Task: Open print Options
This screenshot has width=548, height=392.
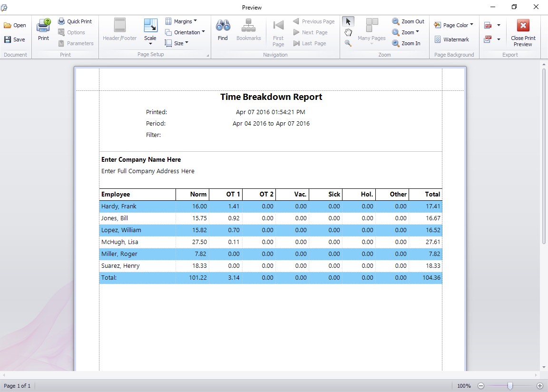Action: tap(72, 32)
